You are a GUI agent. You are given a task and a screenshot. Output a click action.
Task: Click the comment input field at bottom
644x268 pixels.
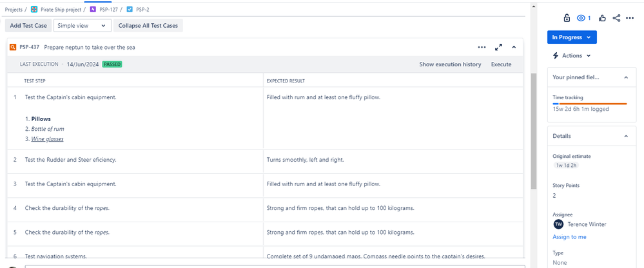point(275,266)
